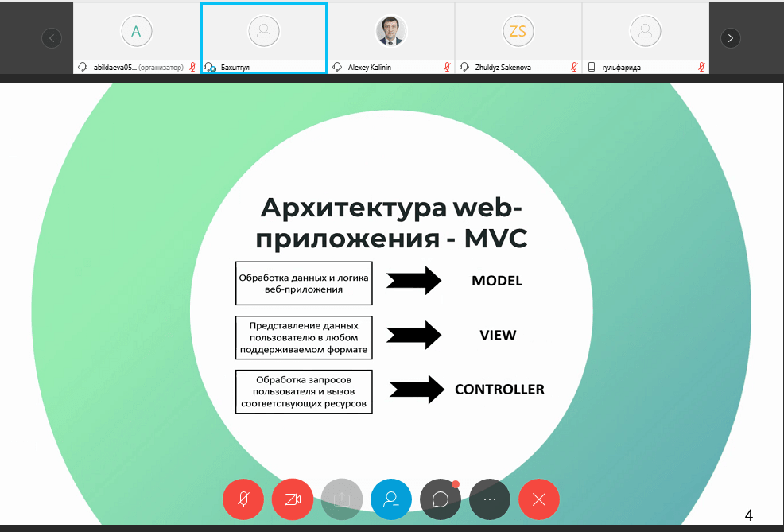This screenshot has width=784, height=532.
Task: Click the box starting 'Обработка запросов пользователя'
Action: coord(304,391)
